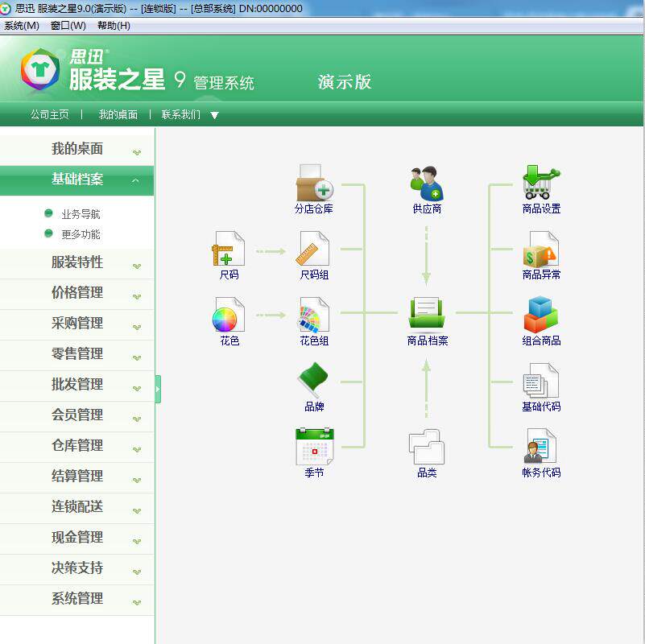Open the 花色组 palette icon
The height and width of the screenshot is (644, 645).
pos(313,315)
